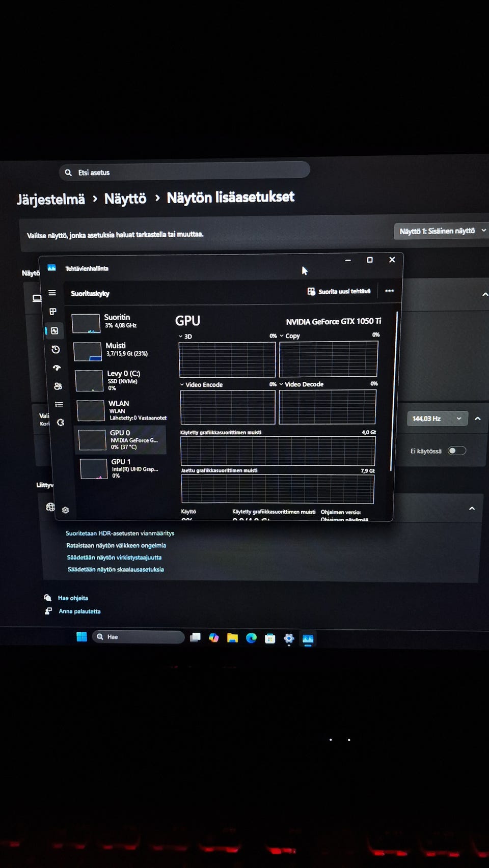Viewport: 489px width, 868px height.
Task: Open Task View from taskbar
Action: pyautogui.click(x=195, y=637)
